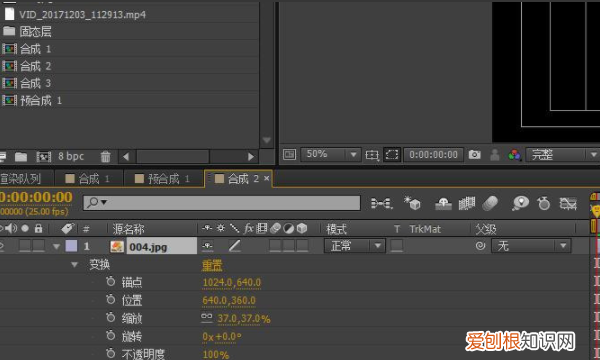Take a snapshot with camera icon
The width and height of the screenshot is (600, 360).
click(474, 155)
